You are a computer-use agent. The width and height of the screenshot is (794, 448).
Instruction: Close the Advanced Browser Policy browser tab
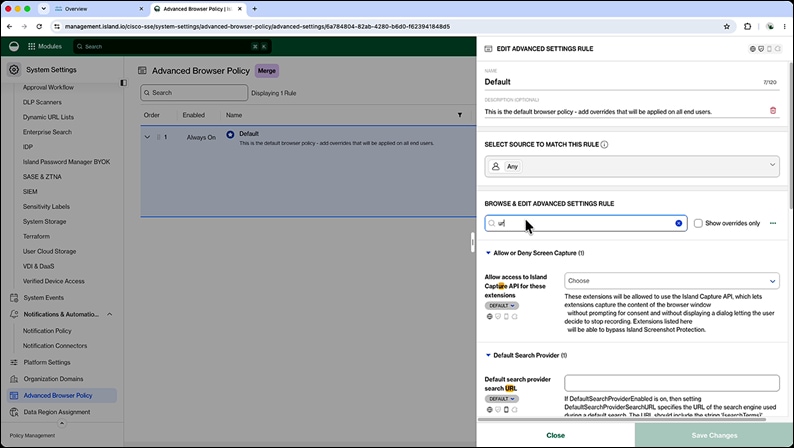240,9
